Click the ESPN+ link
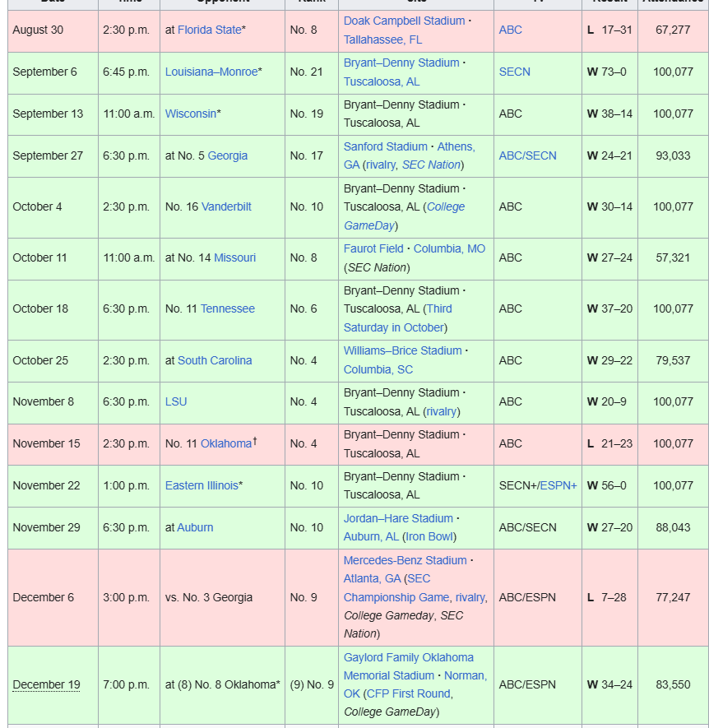 point(558,485)
